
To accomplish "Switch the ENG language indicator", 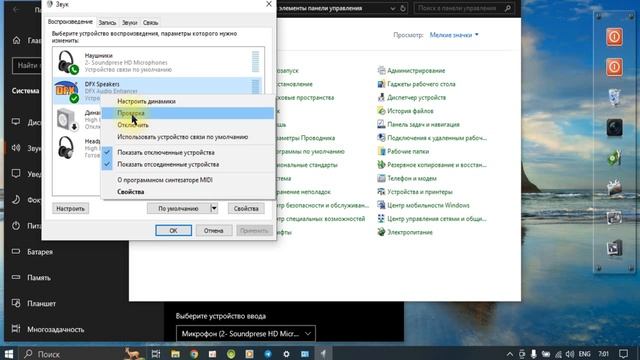I will [584, 354].
